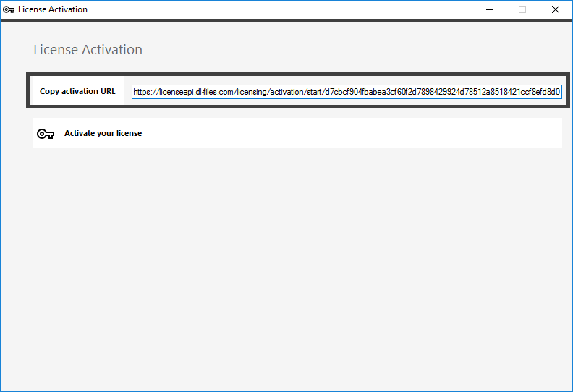
Task: Focus the activation URL text field
Action: pyautogui.click(x=347, y=92)
